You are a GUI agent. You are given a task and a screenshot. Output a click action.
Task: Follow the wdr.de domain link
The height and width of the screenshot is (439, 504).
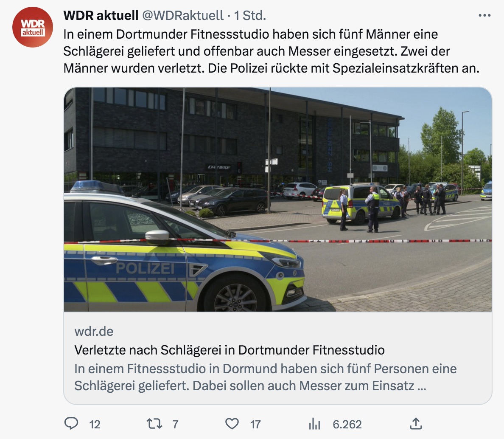pos(94,331)
